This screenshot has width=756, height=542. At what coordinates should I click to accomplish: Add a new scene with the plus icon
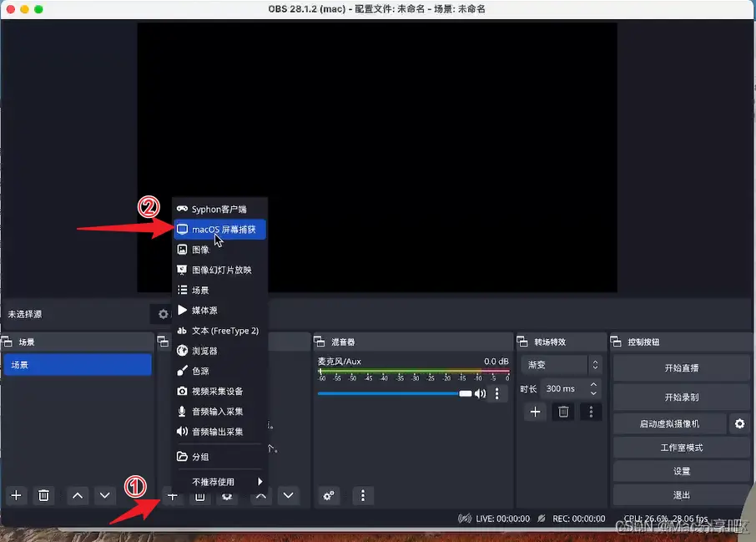click(14, 495)
